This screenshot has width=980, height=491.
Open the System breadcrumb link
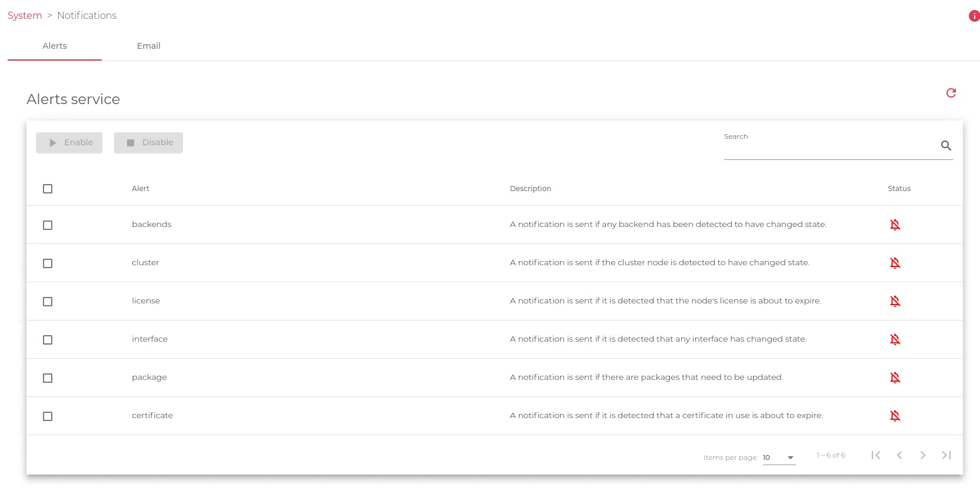[x=25, y=15]
